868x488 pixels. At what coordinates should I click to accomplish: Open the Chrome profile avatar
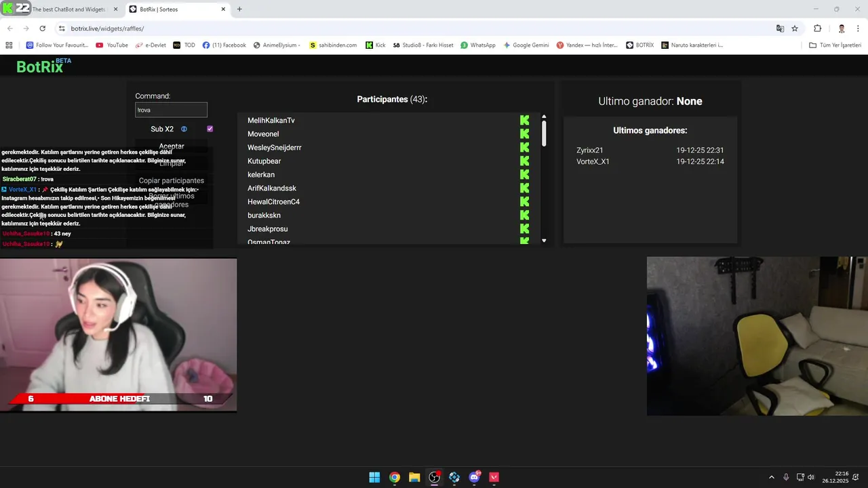tap(842, 28)
